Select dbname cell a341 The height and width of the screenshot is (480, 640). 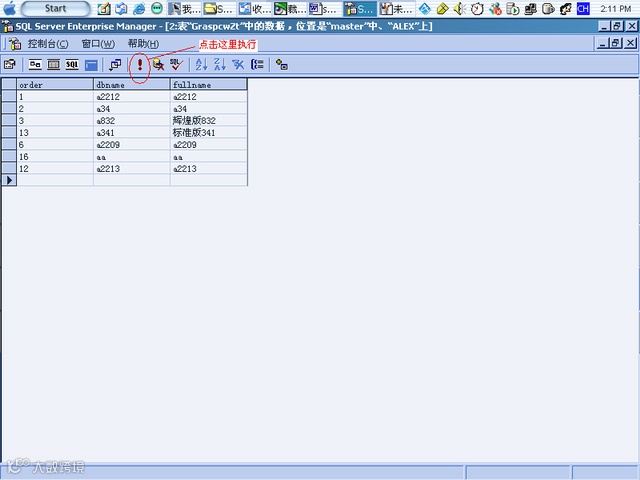click(131, 133)
